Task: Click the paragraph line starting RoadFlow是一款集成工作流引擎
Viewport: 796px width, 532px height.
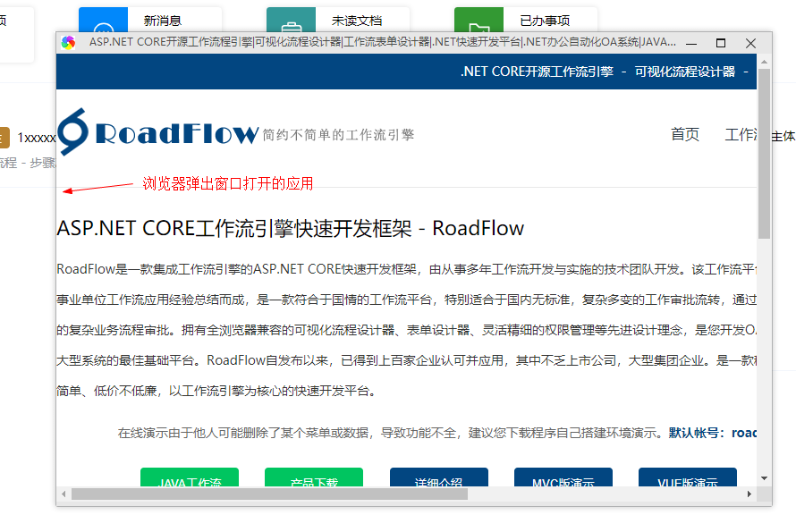Action: click(407, 269)
